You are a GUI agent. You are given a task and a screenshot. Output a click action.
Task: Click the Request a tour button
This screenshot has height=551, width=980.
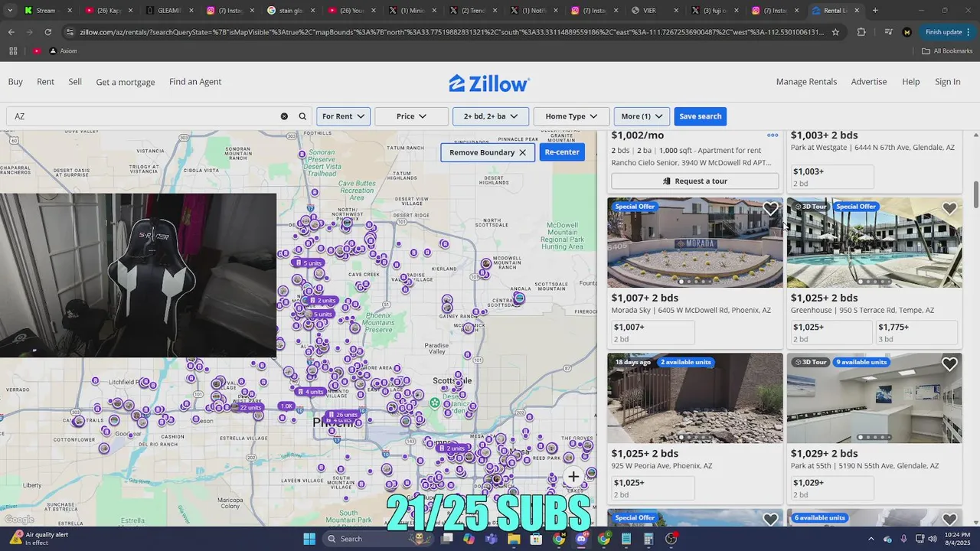click(695, 181)
